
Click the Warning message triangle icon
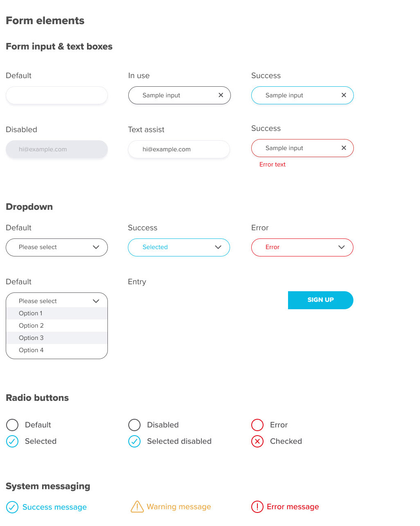pyautogui.click(x=137, y=507)
